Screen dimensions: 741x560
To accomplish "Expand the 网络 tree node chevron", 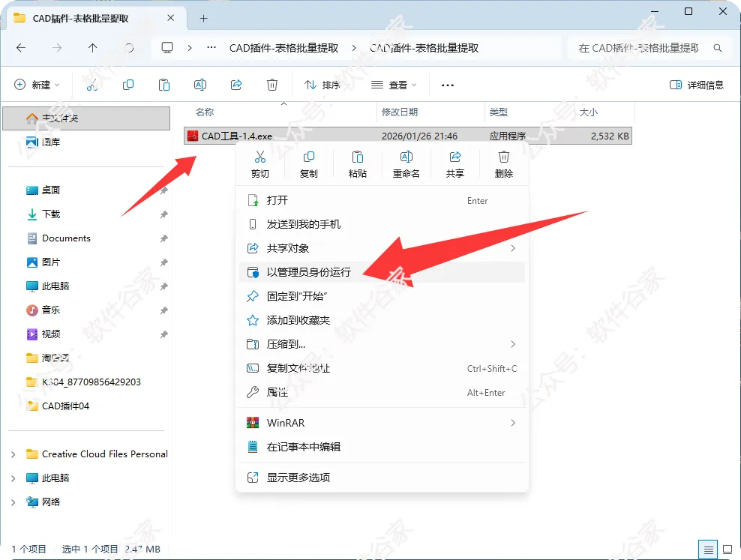I will click(x=13, y=502).
